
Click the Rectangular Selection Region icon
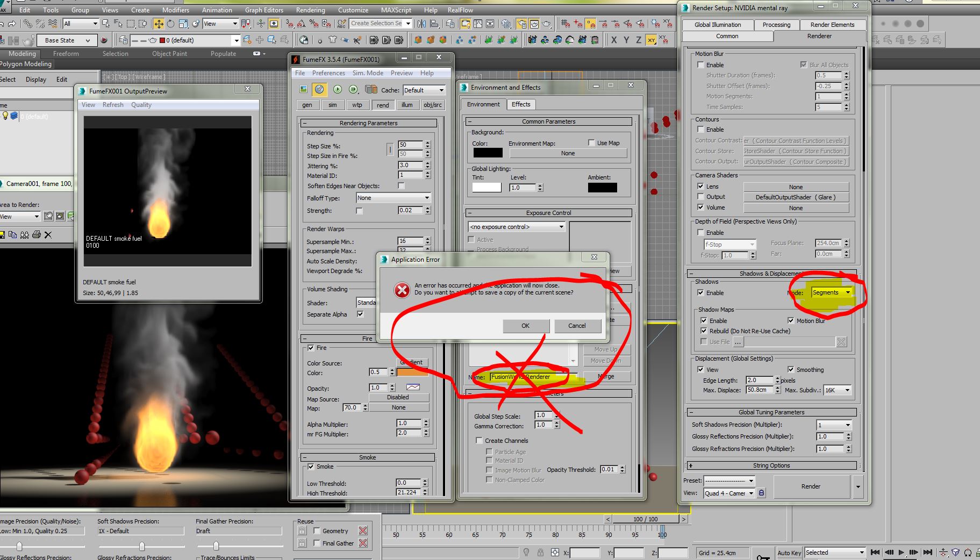click(x=131, y=24)
